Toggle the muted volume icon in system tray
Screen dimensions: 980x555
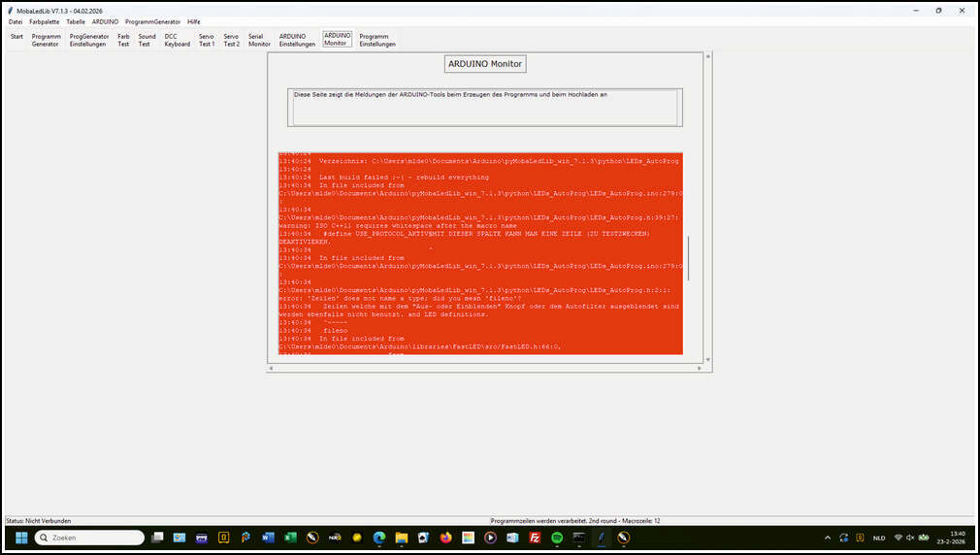click(x=910, y=537)
